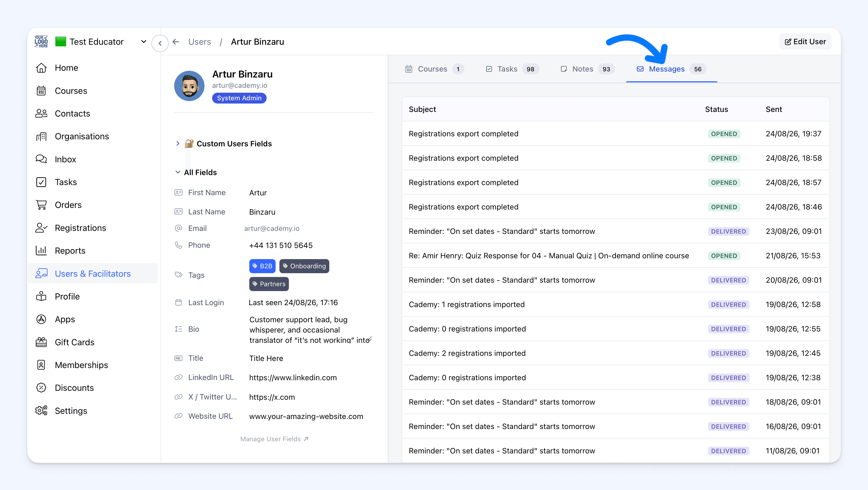Click the B2B tag chip

(x=262, y=266)
